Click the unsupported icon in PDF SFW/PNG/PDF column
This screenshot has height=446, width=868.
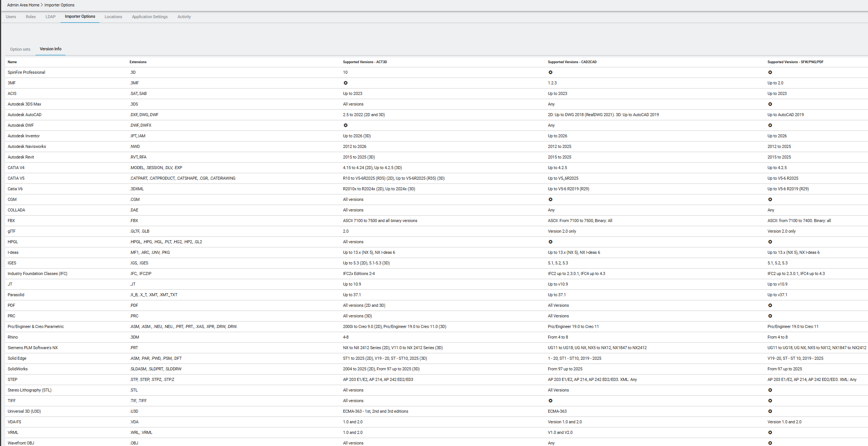tap(770, 305)
